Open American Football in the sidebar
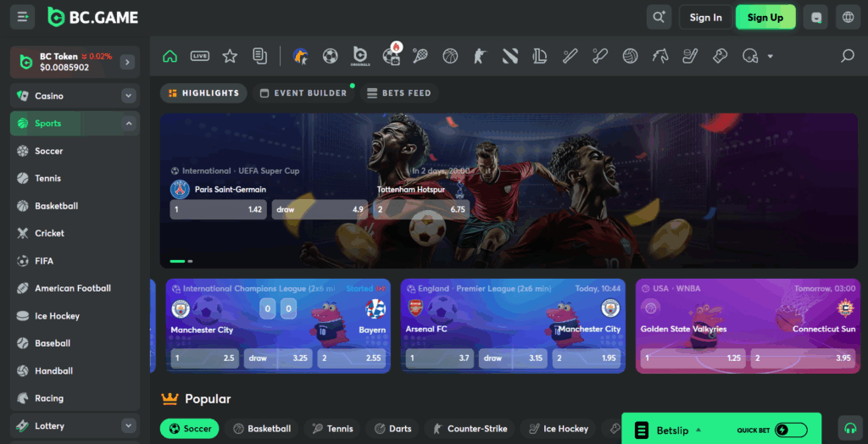Screen dimensions: 868x444 [x=75, y=288]
